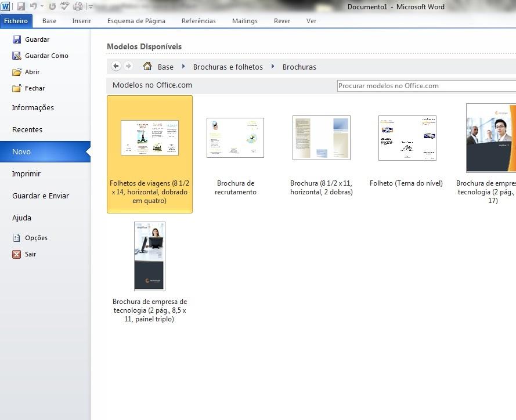Click the red Sair exit icon
516x420 pixels.
[16, 254]
